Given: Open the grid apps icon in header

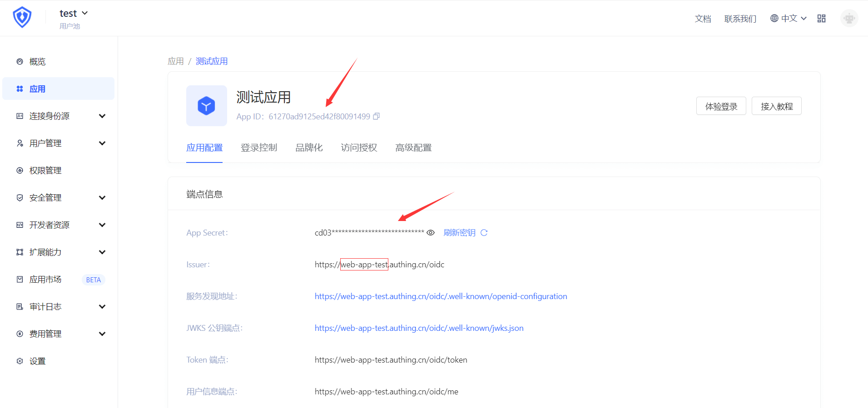Looking at the screenshot, I should [821, 19].
